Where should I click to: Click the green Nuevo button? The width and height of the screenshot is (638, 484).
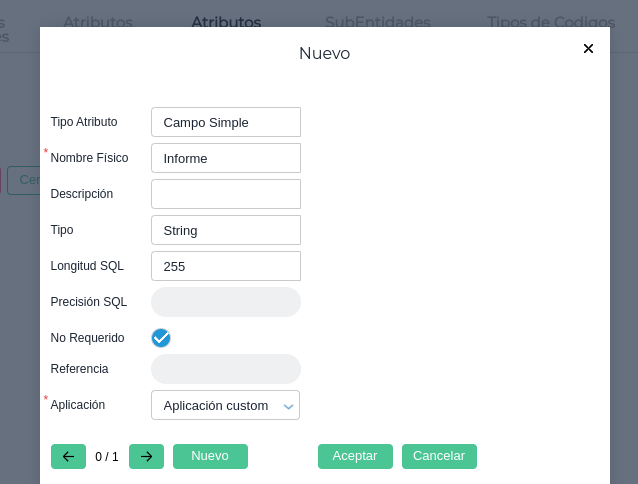click(x=210, y=456)
